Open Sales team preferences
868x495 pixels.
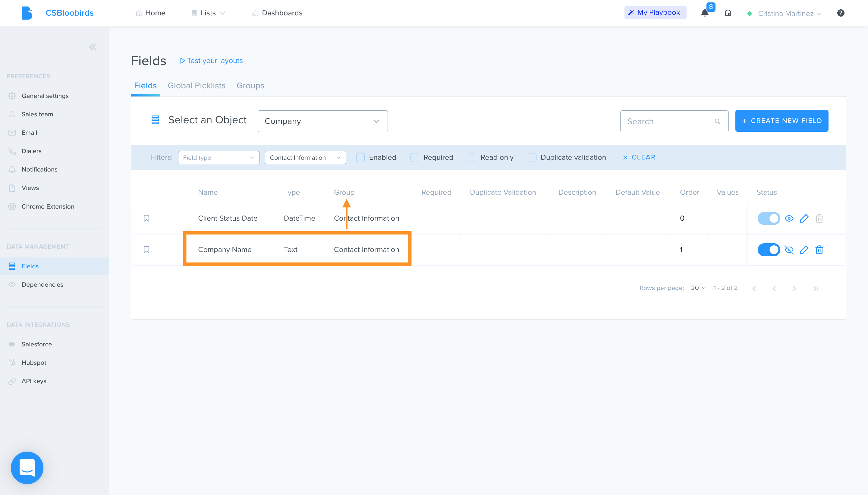37,114
